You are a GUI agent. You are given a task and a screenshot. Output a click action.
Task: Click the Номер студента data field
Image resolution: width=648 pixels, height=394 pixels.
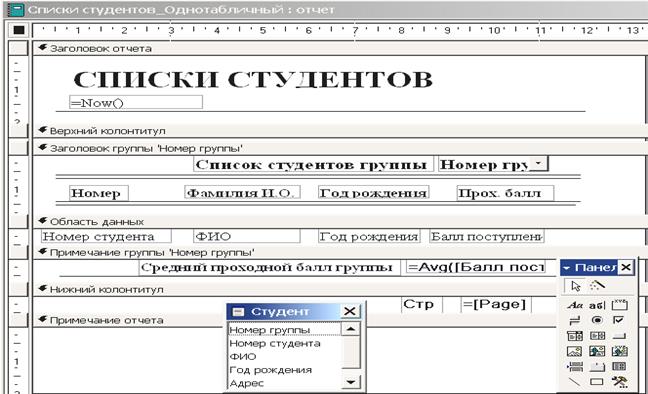click(106, 236)
